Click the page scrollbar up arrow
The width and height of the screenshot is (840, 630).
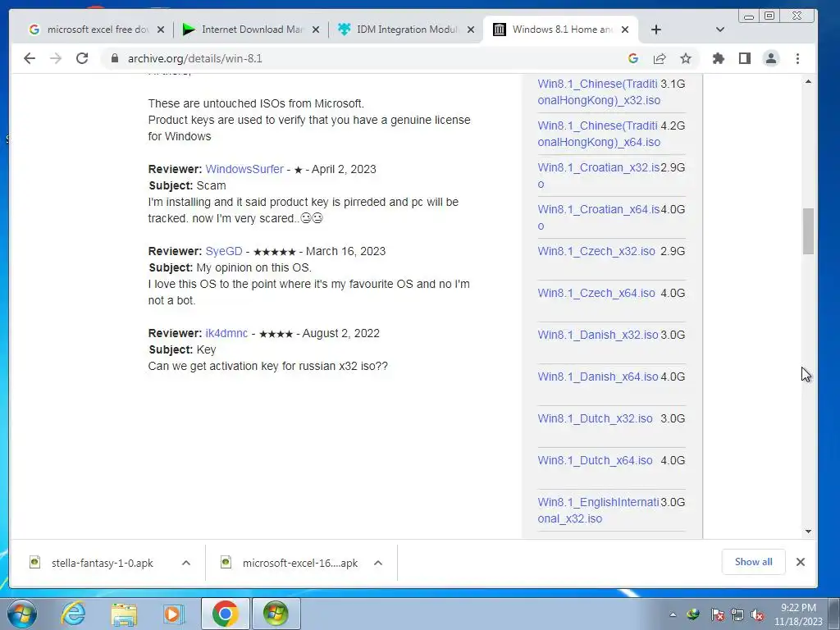point(808,82)
